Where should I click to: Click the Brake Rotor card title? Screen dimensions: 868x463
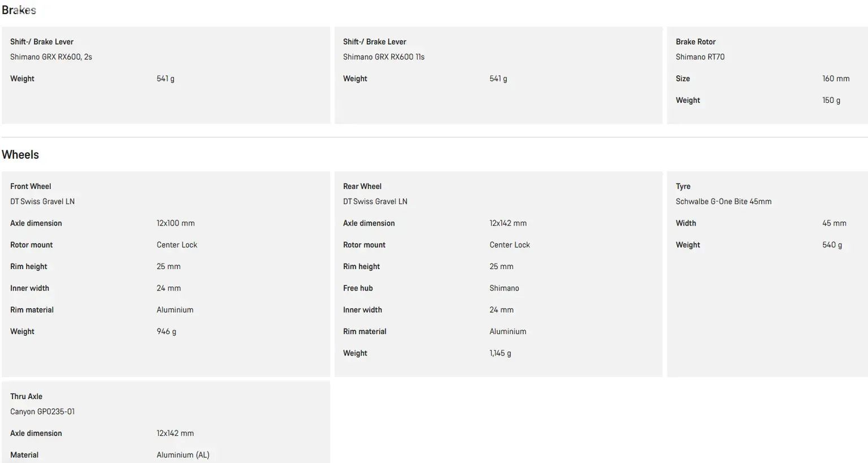click(x=696, y=42)
